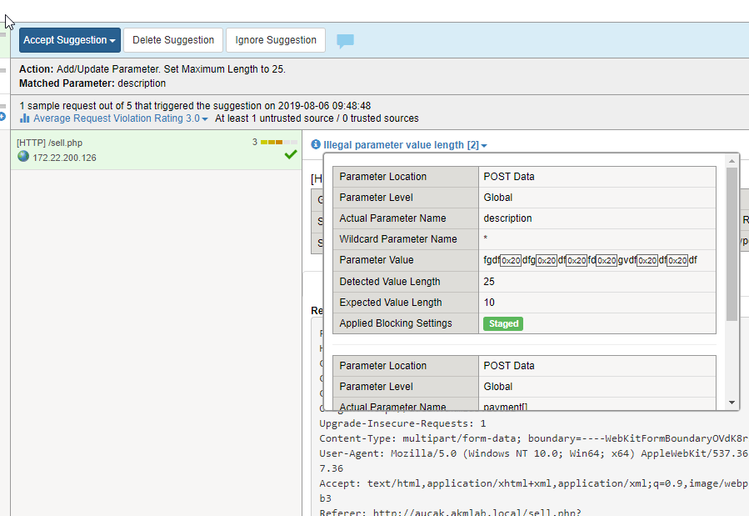Expand Average Request Violation Rating 3.0

[x=120, y=118]
